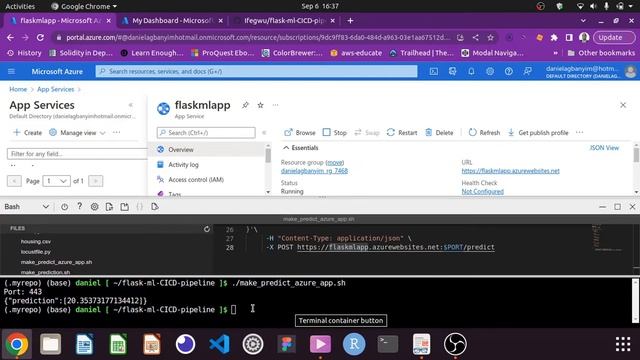
Task: Select the flaskmlapp browser tab
Action: coord(60,20)
